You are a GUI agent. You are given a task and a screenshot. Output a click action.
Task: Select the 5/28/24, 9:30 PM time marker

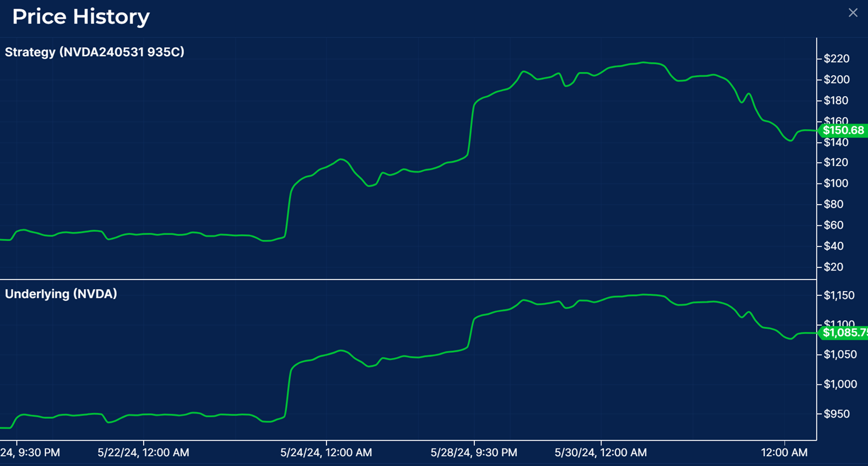(474, 453)
